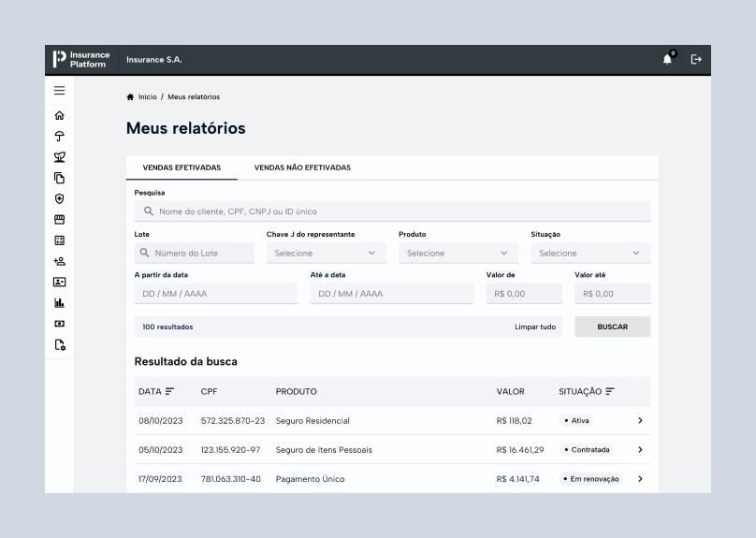The width and height of the screenshot is (756, 538).
Task: Click value R$ 16.461,29
Action: [520, 450]
